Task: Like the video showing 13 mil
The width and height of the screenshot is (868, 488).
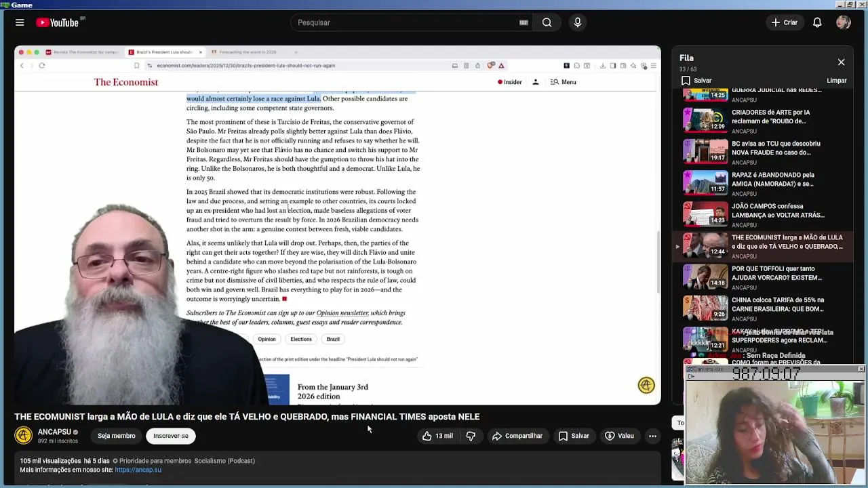Action: click(437, 436)
